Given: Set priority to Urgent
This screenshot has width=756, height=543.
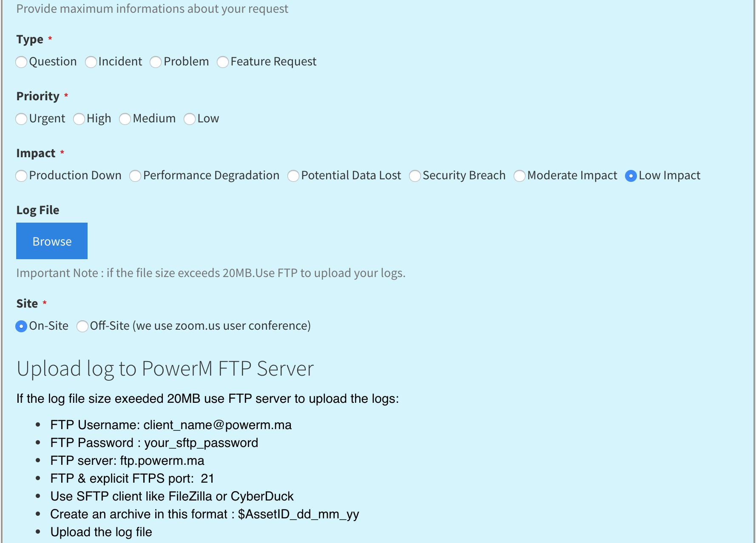Looking at the screenshot, I should tap(21, 119).
